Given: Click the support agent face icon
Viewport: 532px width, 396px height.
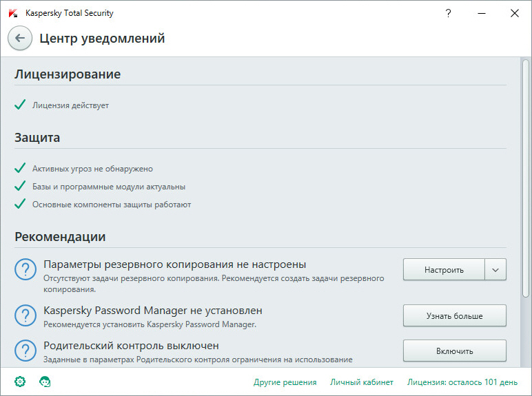Looking at the screenshot, I should [45, 382].
